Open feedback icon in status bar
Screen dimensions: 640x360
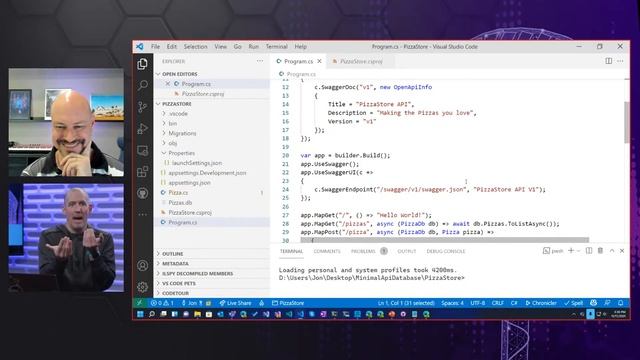coord(607,303)
